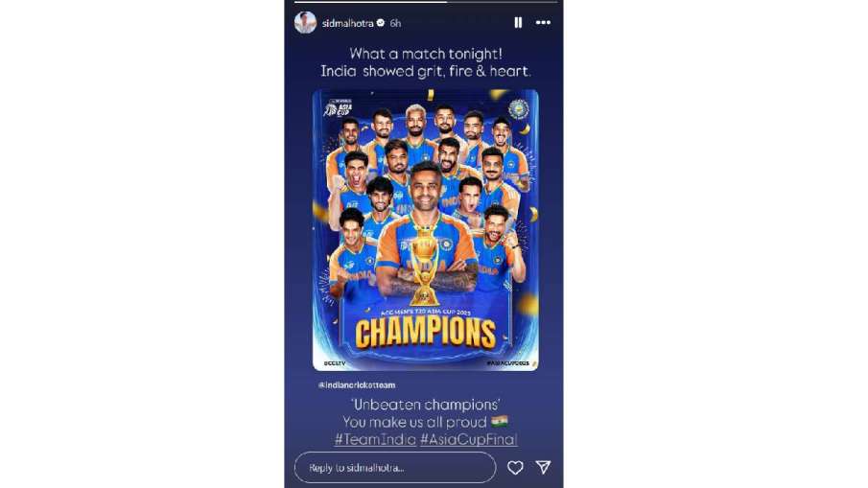The width and height of the screenshot is (868, 488).
Task: Share the story via paper plane icon
Action: [x=544, y=468]
